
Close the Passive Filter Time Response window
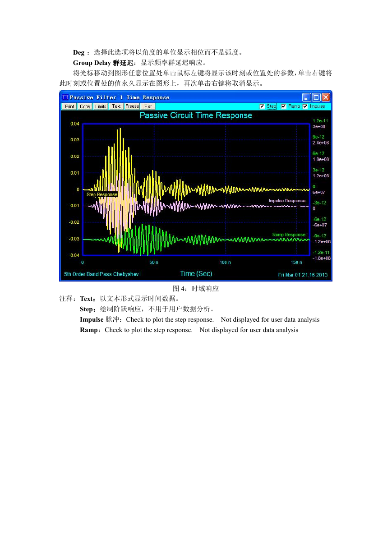coord(326,97)
